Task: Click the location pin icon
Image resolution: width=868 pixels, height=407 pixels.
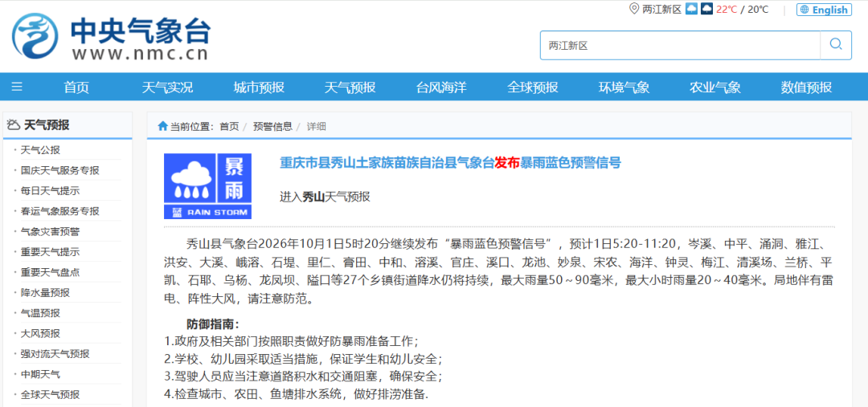Action: (634, 9)
